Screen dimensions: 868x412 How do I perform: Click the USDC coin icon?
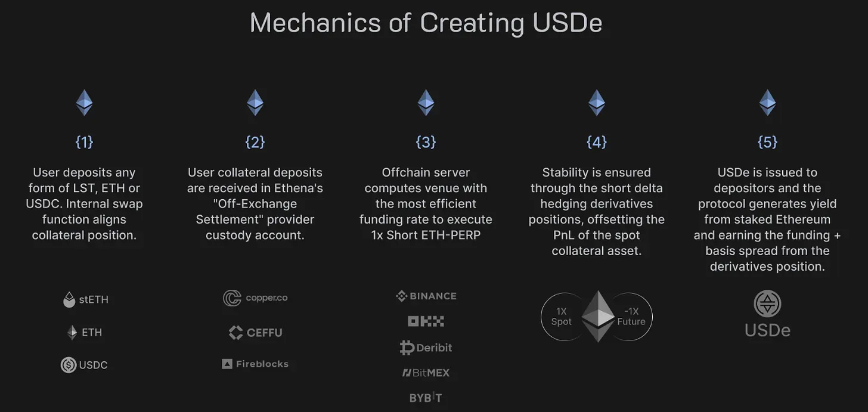(69, 365)
